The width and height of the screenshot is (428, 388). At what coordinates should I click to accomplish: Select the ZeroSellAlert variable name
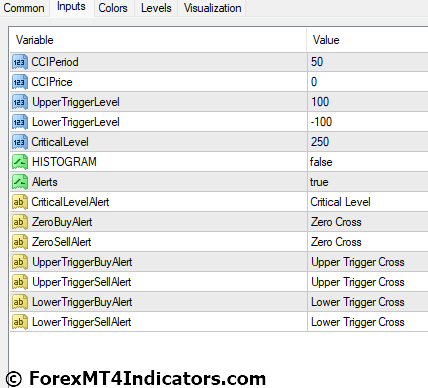(62, 242)
